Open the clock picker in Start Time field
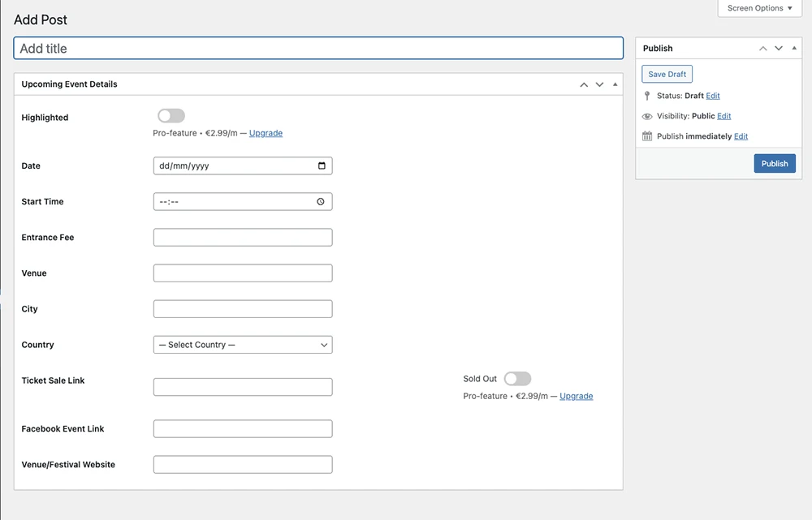Screen dimensions: 812x520 pos(321,202)
